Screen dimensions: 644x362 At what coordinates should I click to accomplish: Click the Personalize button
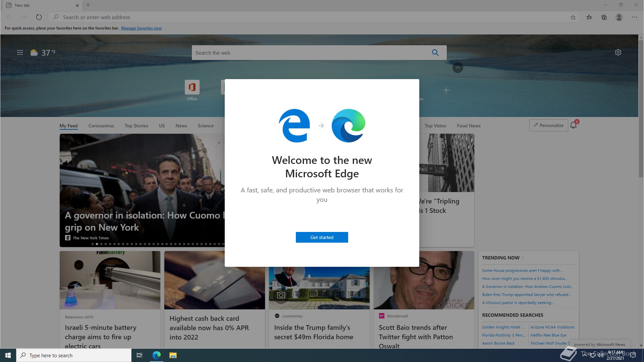click(548, 125)
